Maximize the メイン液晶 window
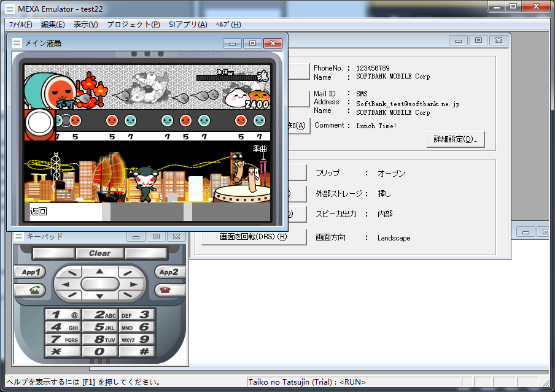This screenshot has width=555, height=392. [252, 43]
